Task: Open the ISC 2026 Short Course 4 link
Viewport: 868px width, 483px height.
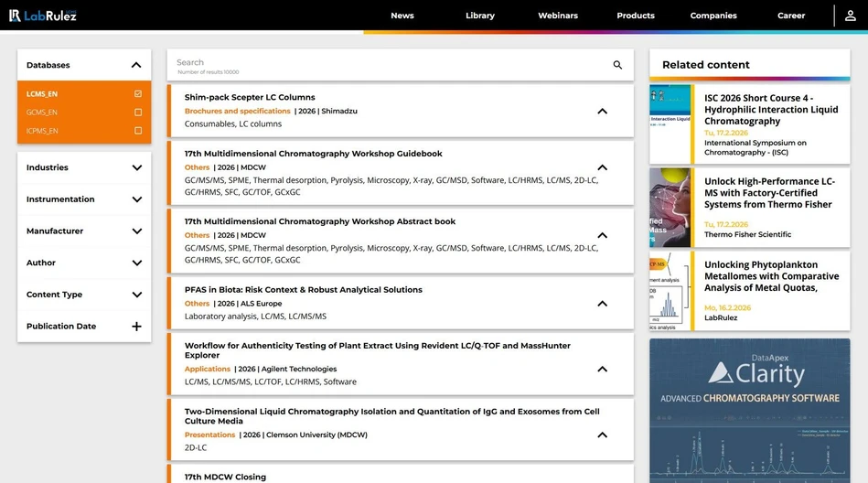Action: click(x=770, y=110)
